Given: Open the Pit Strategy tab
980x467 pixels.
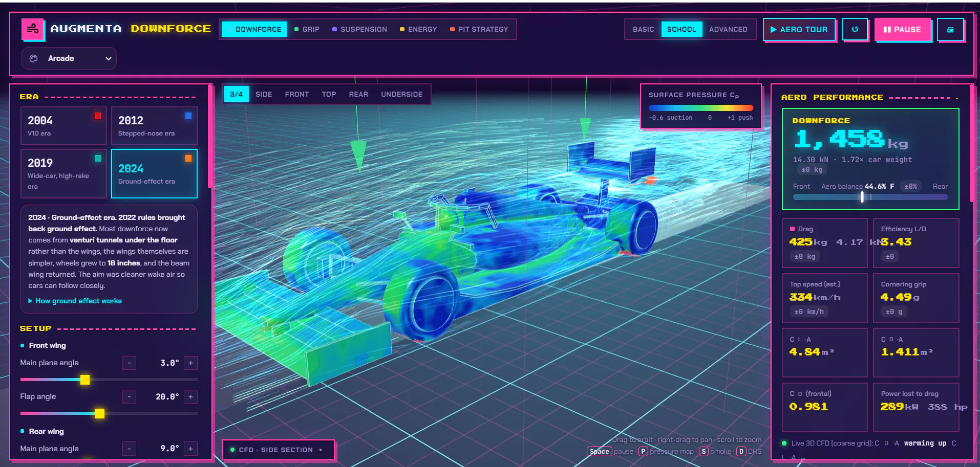Looking at the screenshot, I should pyautogui.click(x=479, y=29).
